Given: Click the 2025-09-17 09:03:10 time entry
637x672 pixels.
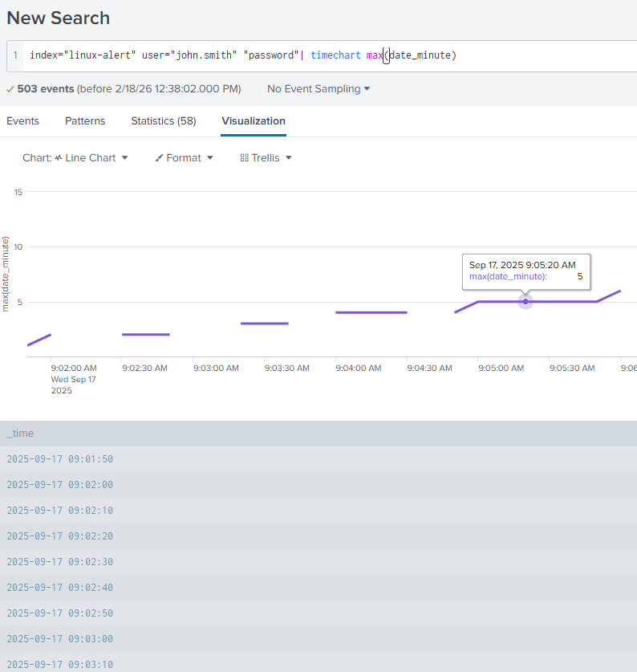Looking at the screenshot, I should click(59, 665).
